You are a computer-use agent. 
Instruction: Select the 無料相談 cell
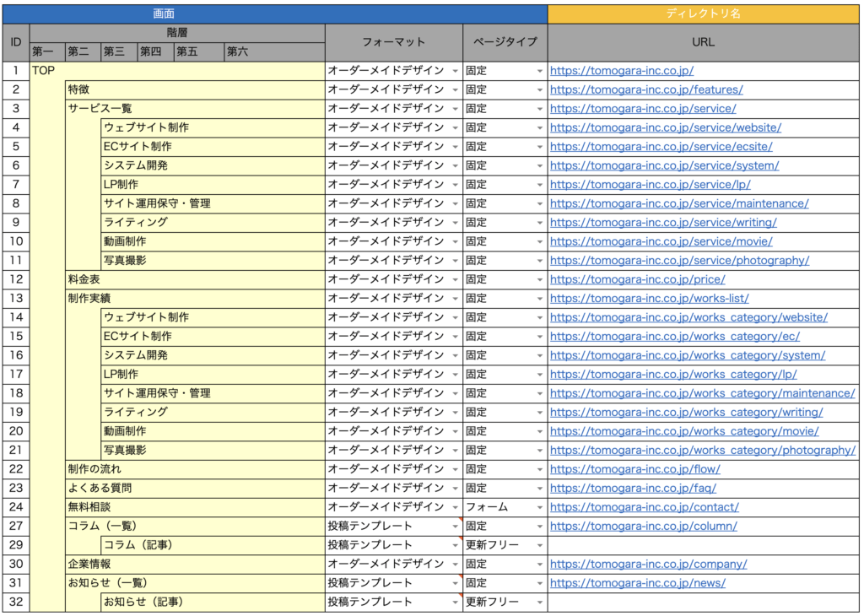click(195, 507)
